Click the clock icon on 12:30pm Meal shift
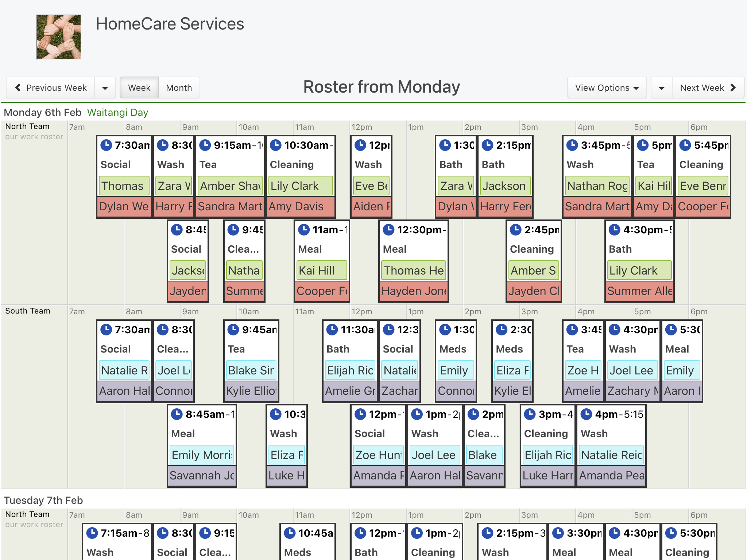This screenshot has width=747, height=560. [x=389, y=230]
